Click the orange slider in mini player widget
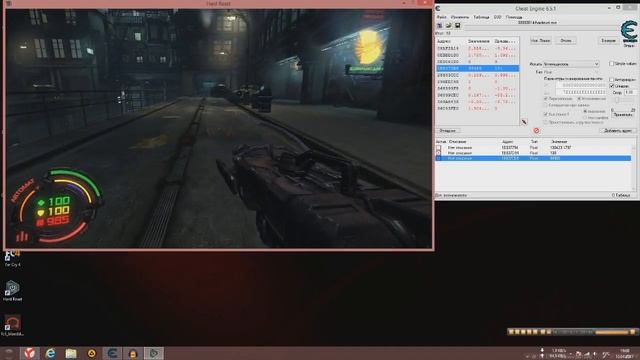Viewport: 640px width, 360px height. [612, 332]
